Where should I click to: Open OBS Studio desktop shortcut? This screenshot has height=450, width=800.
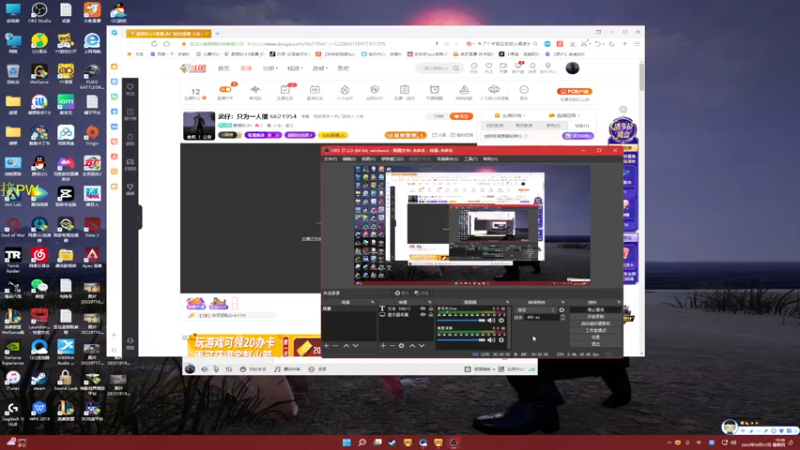(39, 12)
